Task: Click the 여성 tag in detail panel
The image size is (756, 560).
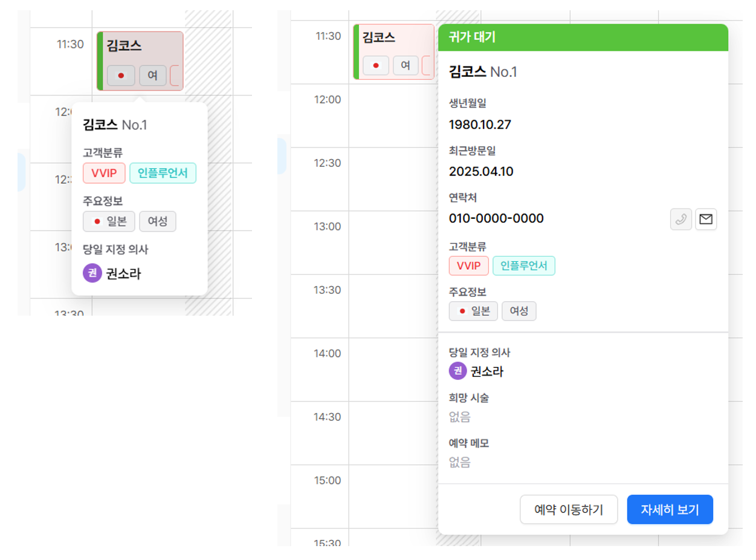Action: 519,311
